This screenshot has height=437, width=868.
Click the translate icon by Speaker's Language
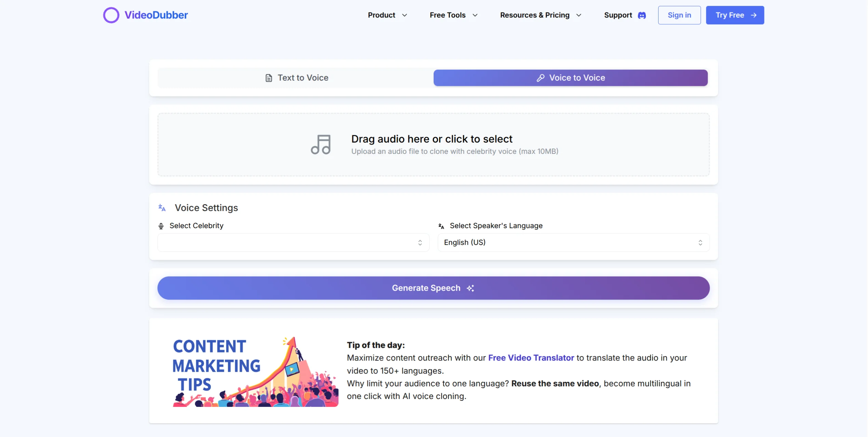click(441, 226)
